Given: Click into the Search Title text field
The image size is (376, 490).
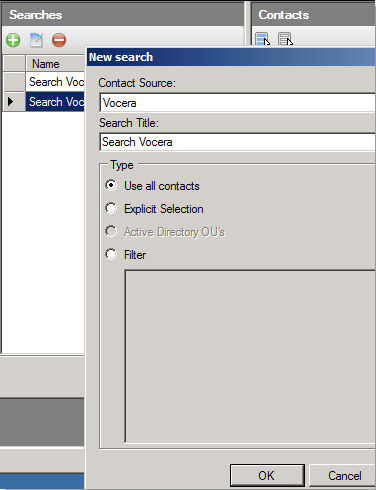Looking at the screenshot, I should click(x=238, y=142).
